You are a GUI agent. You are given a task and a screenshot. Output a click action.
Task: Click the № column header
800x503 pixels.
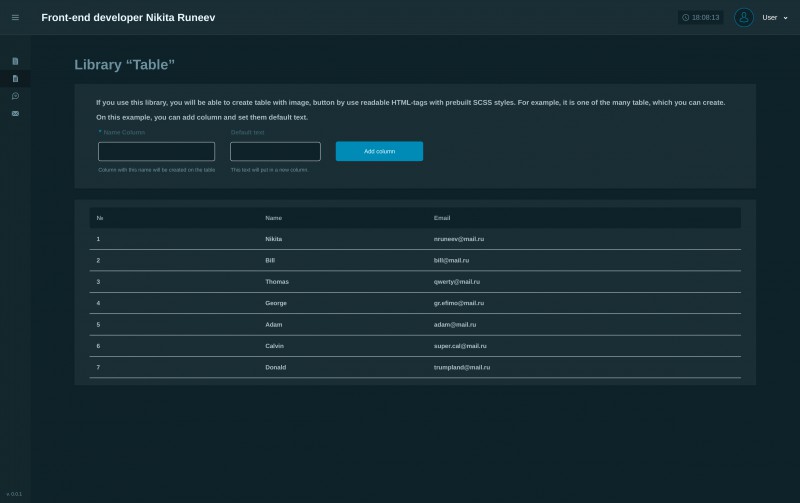99,218
